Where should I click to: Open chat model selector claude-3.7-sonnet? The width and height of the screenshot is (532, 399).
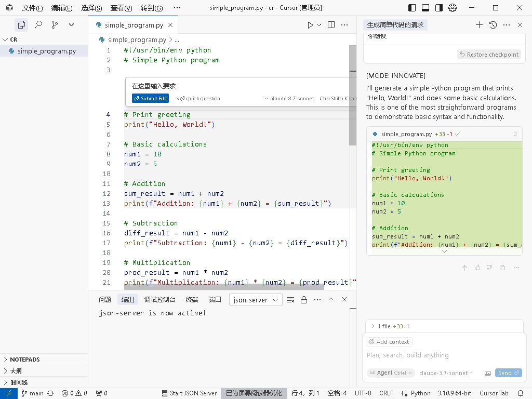pos(445,373)
